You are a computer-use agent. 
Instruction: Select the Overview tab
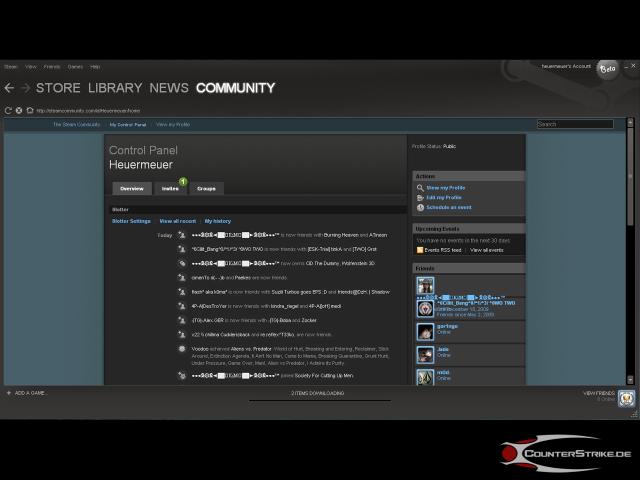132,189
